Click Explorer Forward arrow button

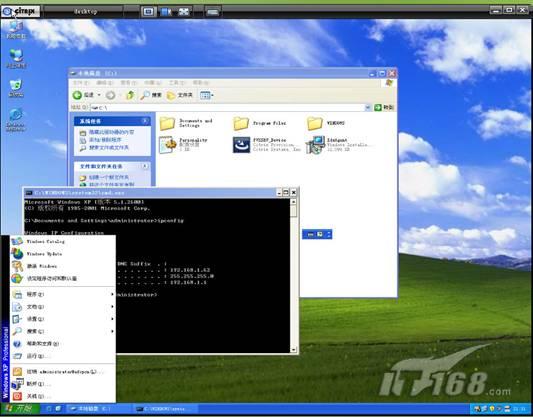(x=110, y=95)
